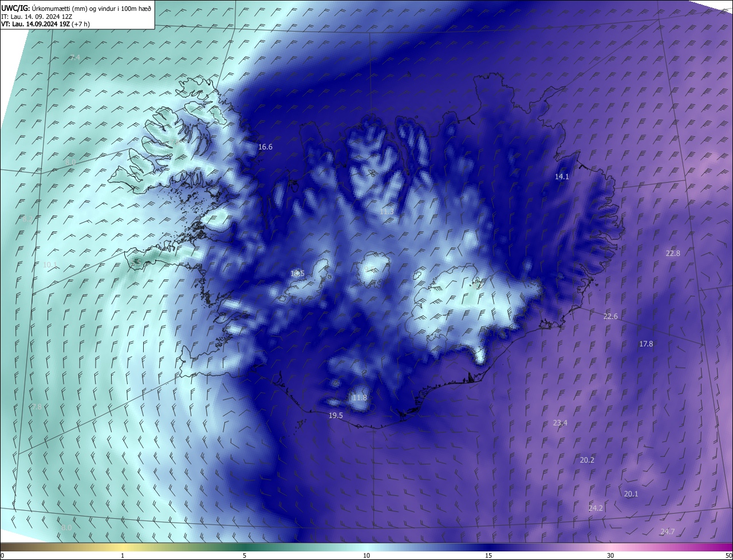Click the 7.4 value label
The image size is (733, 560).
point(75,57)
